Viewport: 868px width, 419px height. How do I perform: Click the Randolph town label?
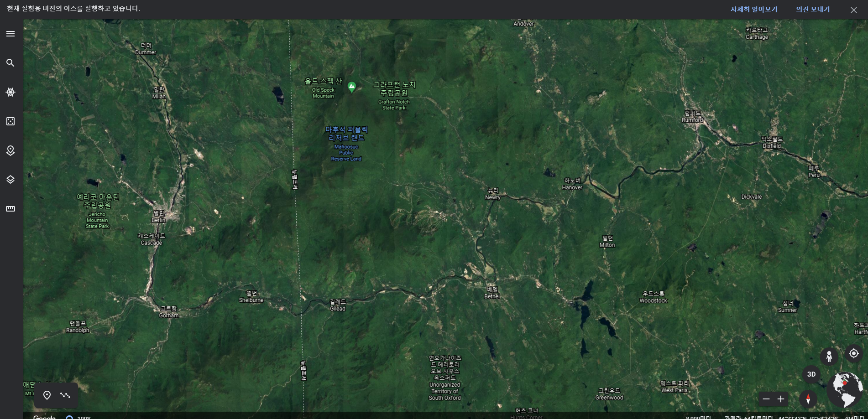(78, 327)
